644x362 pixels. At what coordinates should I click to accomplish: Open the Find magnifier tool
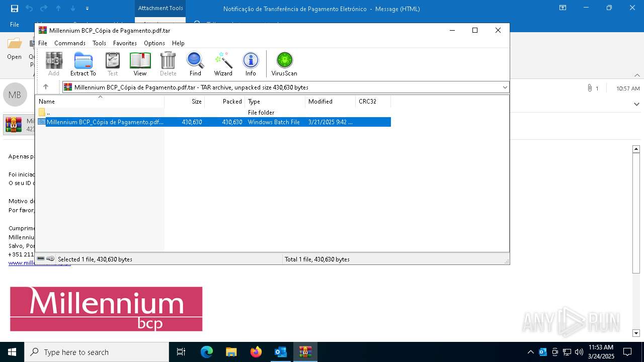pyautogui.click(x=195, y=64)
